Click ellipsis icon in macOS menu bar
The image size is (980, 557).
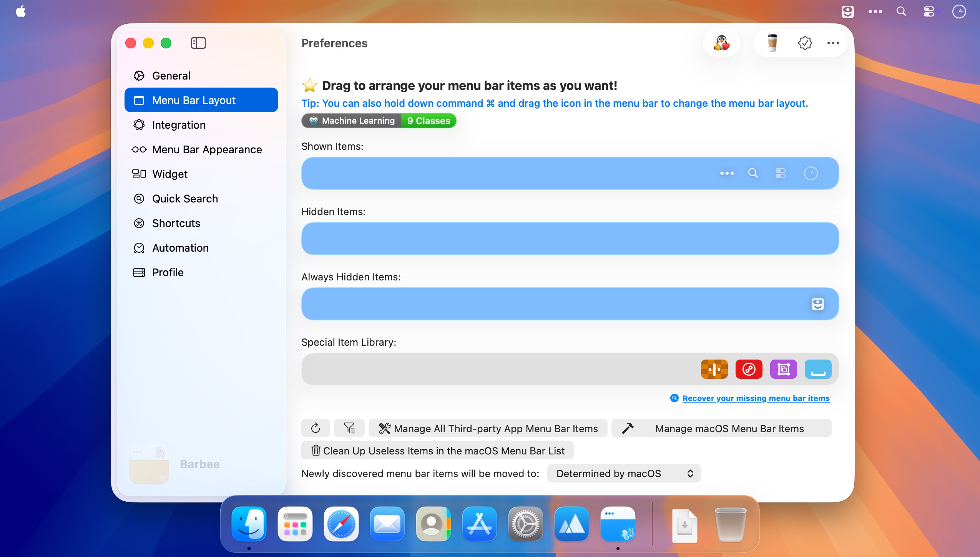(875, 12)
